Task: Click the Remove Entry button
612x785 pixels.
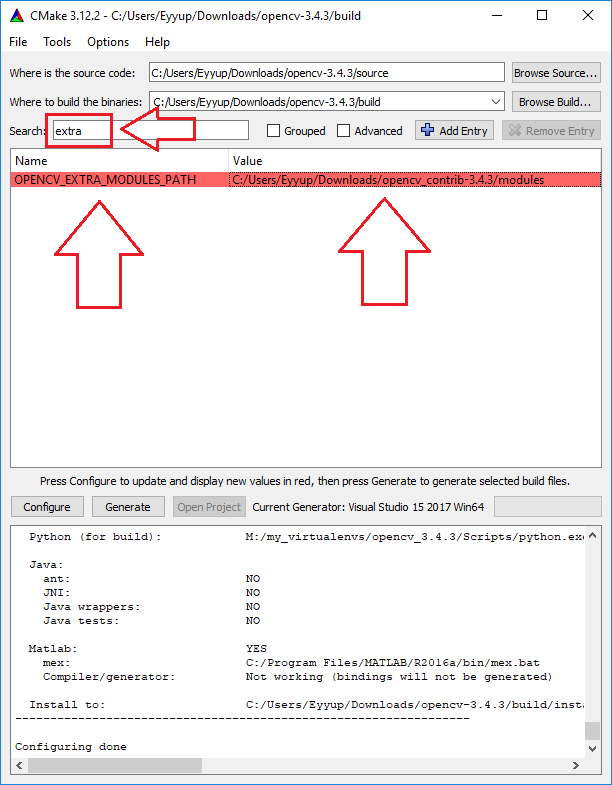Action: coord(551,131)
